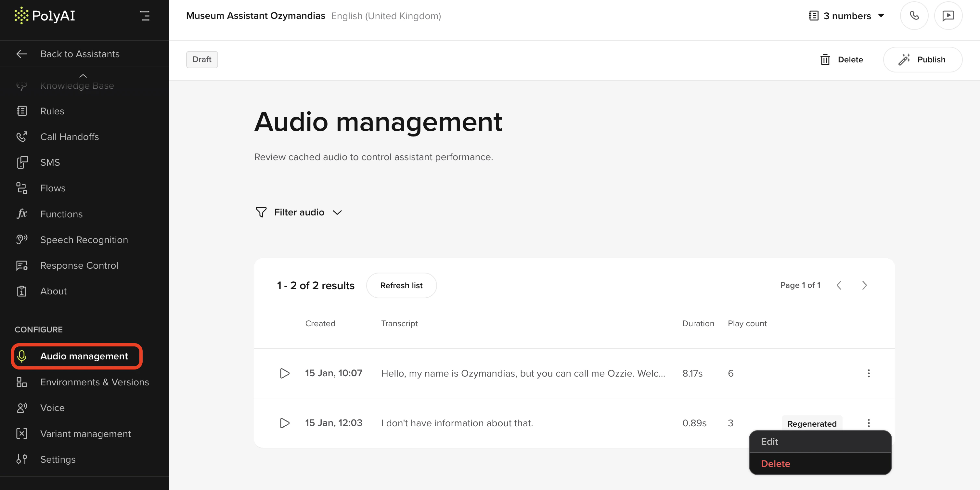
Task: Click the Refresh list button
Action: pos(401,285)
